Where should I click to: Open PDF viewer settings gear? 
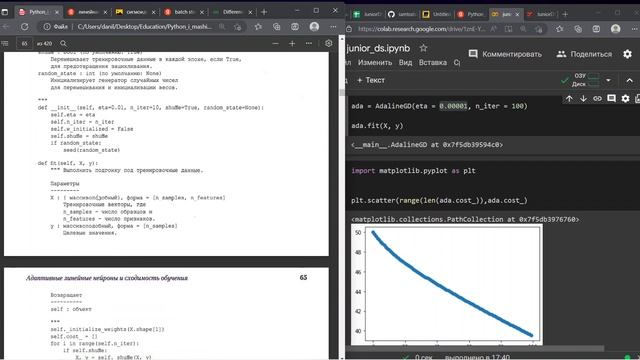329,43
